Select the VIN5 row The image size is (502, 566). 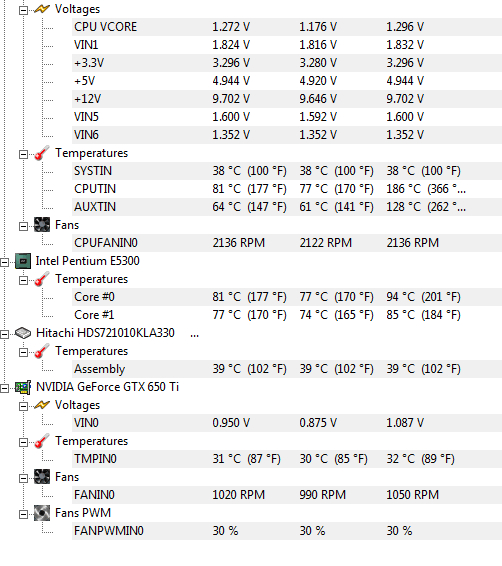287,117
